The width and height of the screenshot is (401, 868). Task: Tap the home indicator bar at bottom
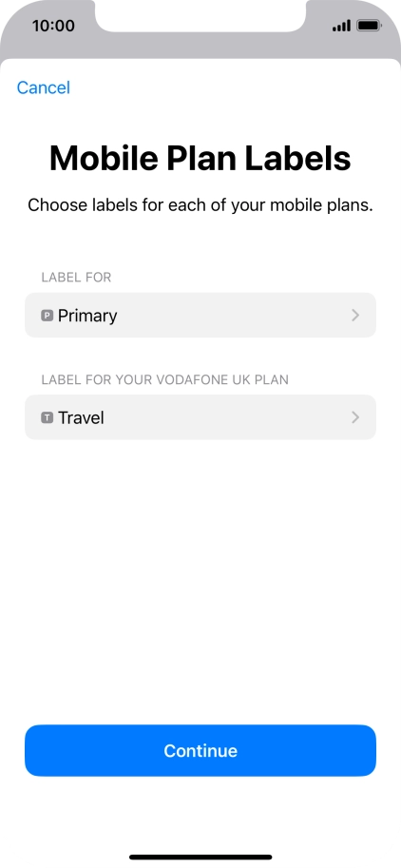[x=200, y=858]
